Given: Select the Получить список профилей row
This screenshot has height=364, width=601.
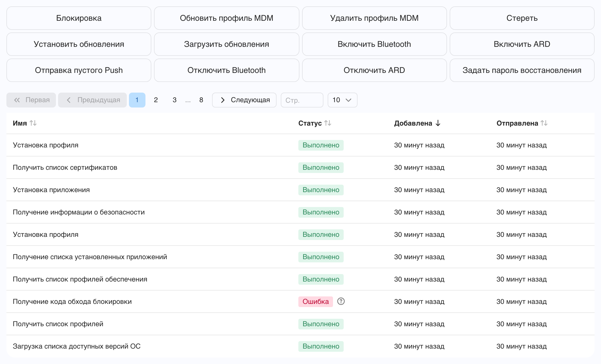Looking at the screenshot, I should (x=300, y=324).
